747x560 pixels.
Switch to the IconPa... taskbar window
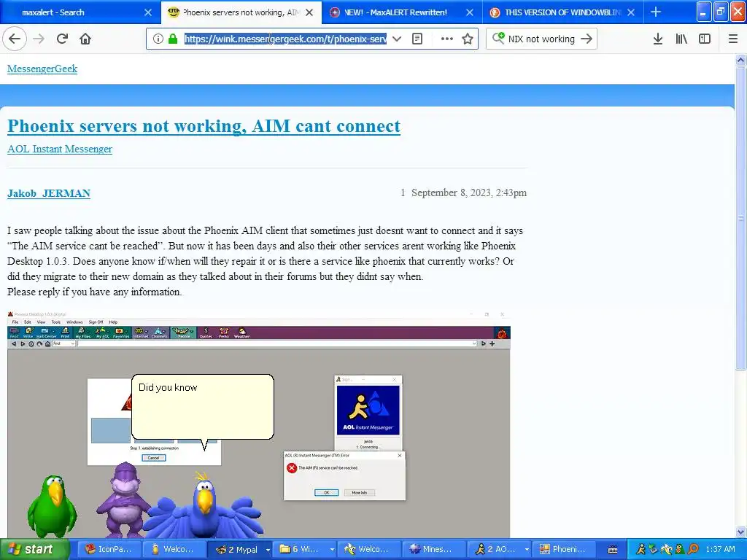click(109, 549)
